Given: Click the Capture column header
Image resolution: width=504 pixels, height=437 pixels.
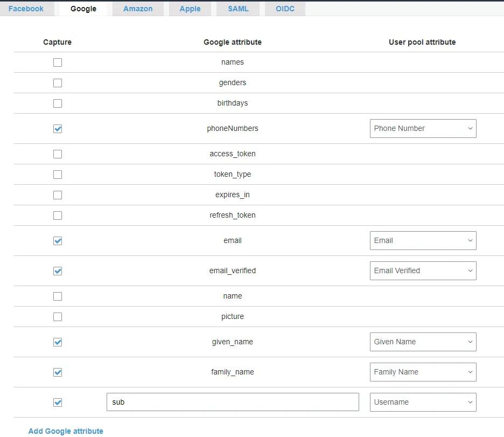Looking at the screenshot, I should pos(57,42).
